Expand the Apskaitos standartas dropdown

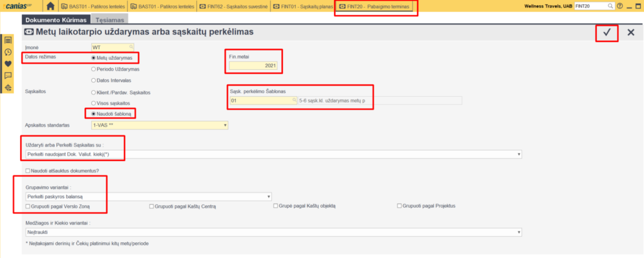click(225, 125)
